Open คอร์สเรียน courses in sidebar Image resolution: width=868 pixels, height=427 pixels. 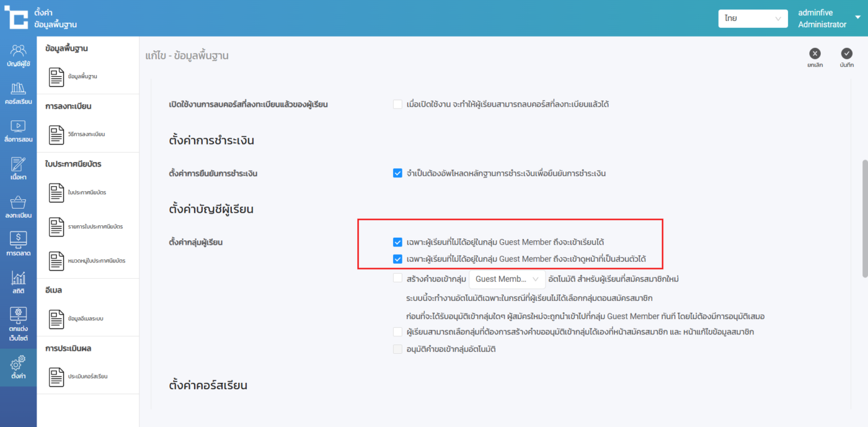coord(19,93)
